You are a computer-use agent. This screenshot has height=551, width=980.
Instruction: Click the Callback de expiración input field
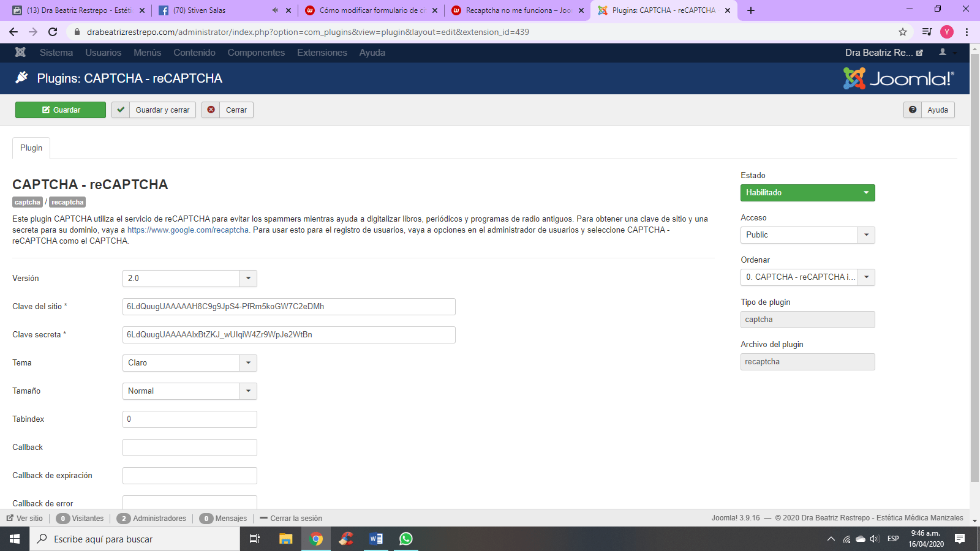pyautogui.click(x=190, y=476)
